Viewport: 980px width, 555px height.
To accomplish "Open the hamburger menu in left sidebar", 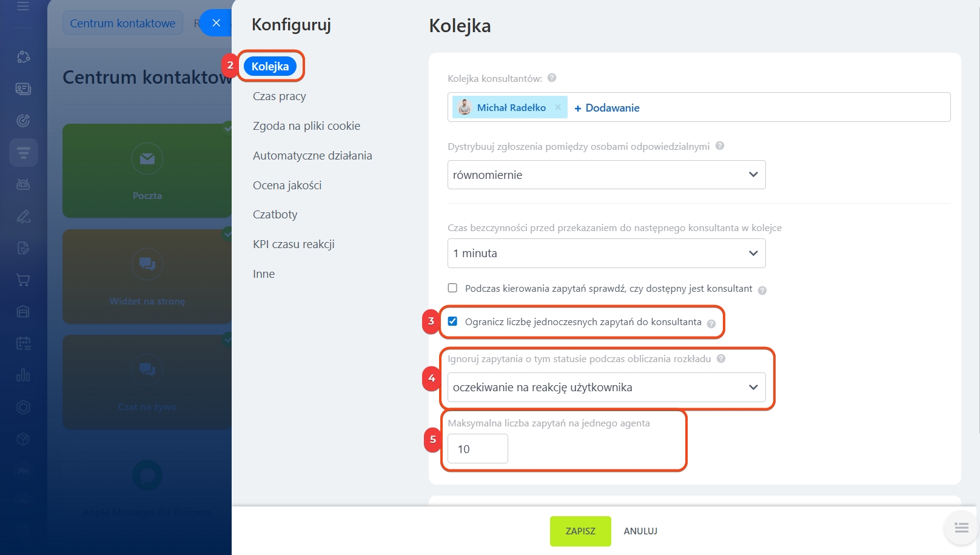I will [x=23, y=7].
